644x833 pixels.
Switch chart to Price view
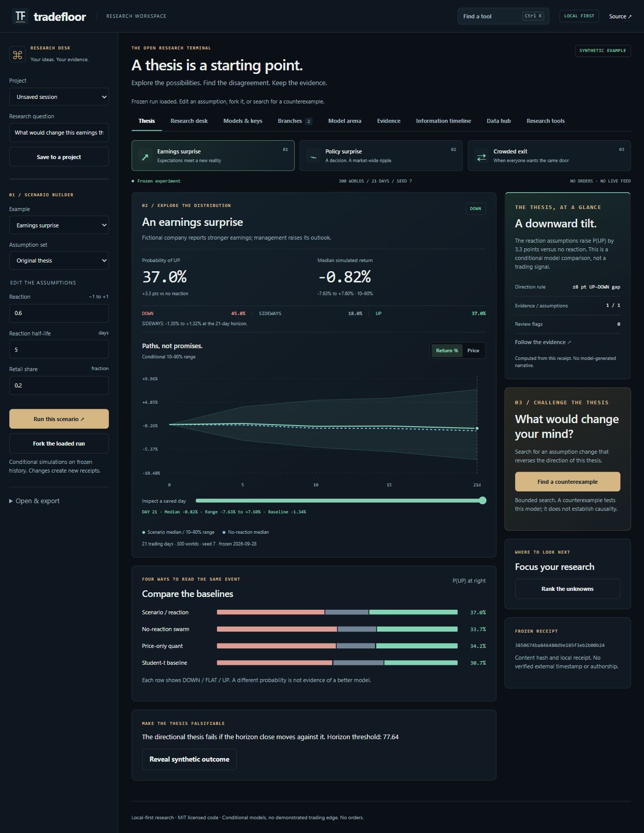473,350
